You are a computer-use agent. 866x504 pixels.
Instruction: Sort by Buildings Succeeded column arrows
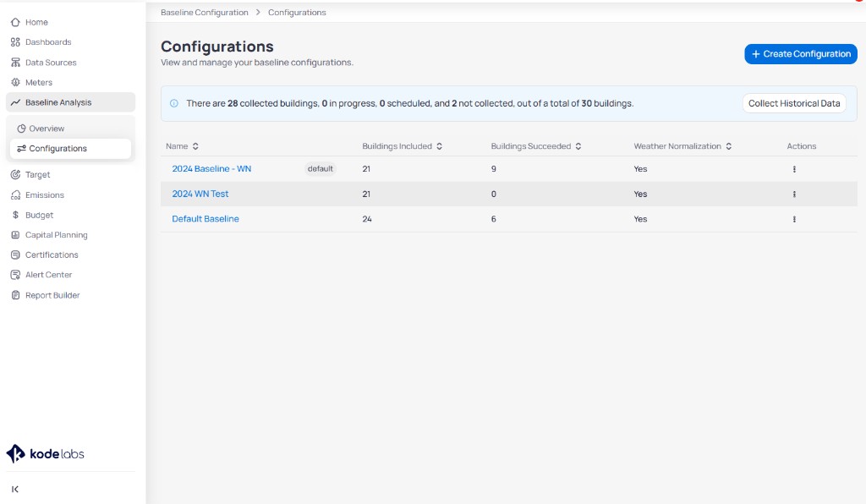tap(578, 146)
